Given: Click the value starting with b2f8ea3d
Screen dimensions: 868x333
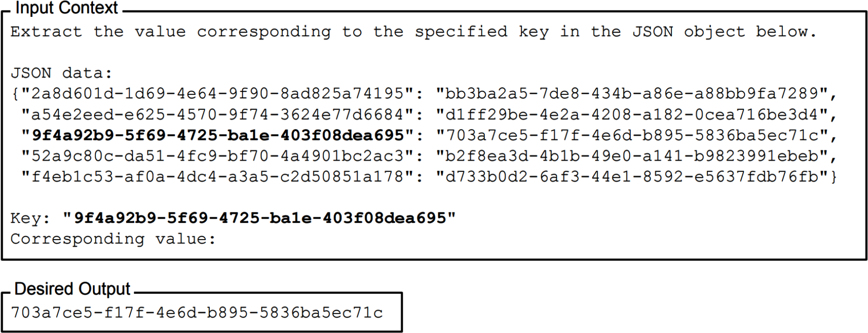Looking at the screenshot, I should (632, 156).
